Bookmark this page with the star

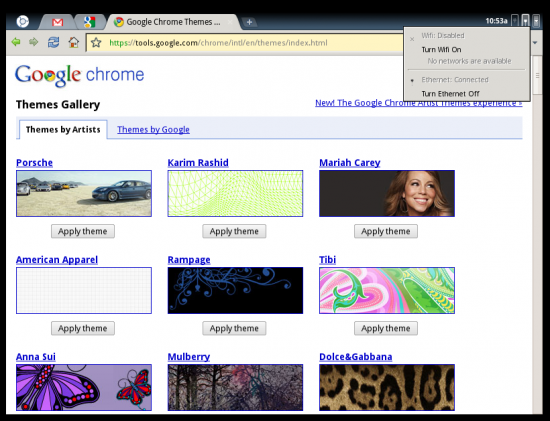coord(96,43)
